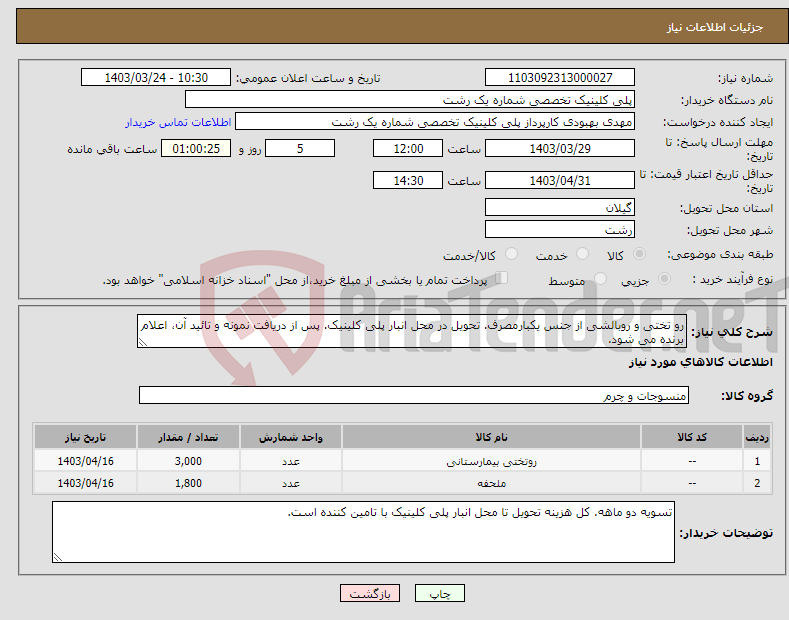Viewport: 789px width, 620px height.
Task: Click the اطلاعات کالاهای مورد نیاز heading
Action: point(700,362)
